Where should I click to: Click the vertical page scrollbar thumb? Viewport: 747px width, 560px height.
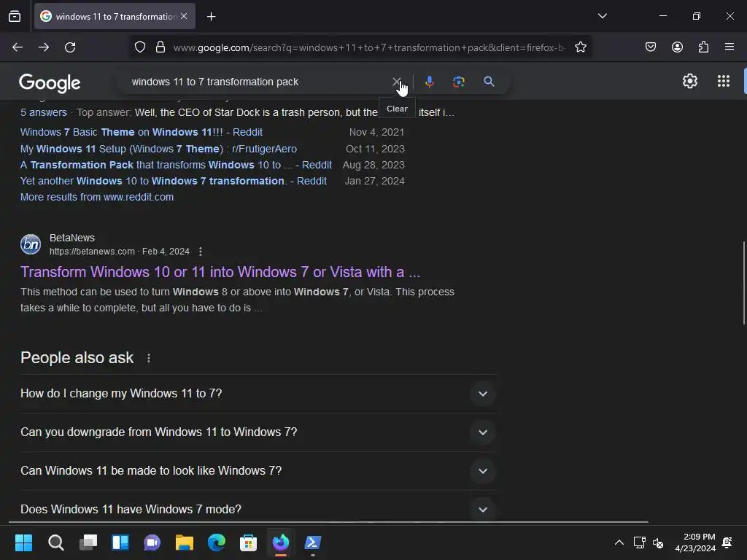(744, 283)
